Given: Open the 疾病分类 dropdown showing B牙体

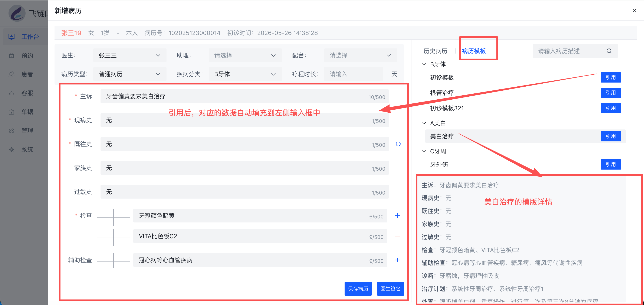Looking at the screenshot, I should (x=245, y=74).
